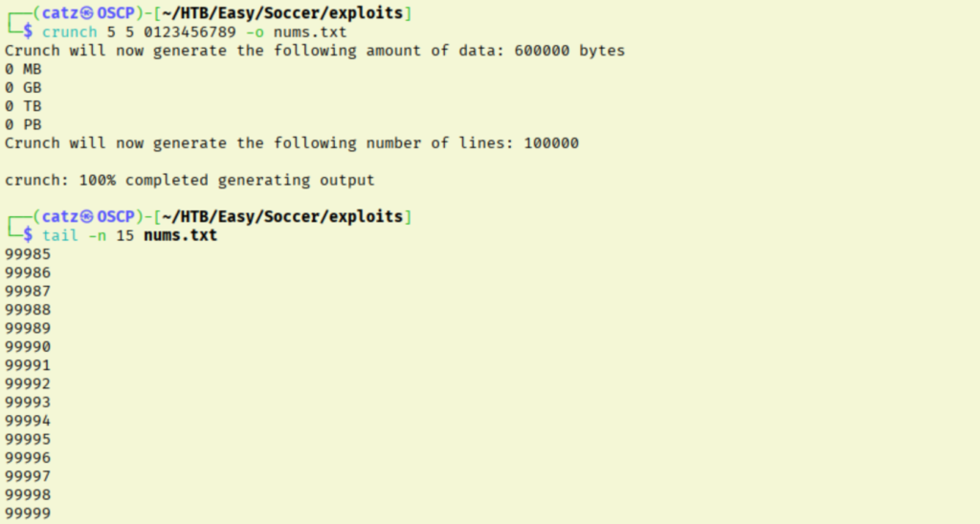Screen dimensions: 980x524
Task: Select the 0 PB output line
Action: [23, 124]
